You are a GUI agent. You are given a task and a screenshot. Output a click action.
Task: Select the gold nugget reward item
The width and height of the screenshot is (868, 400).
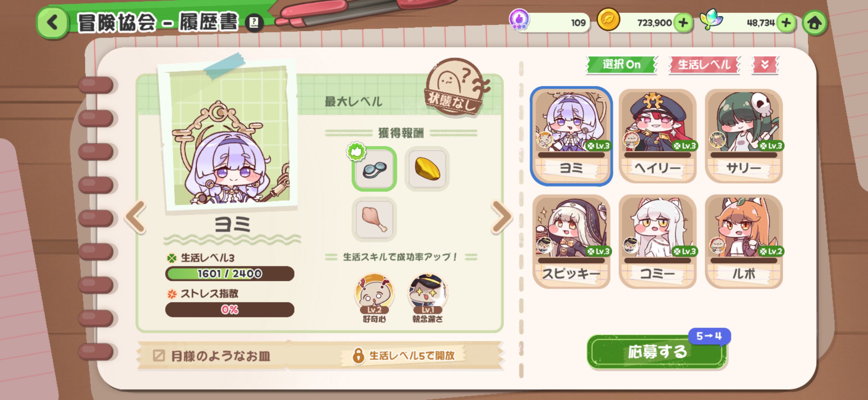pos(427,169)
